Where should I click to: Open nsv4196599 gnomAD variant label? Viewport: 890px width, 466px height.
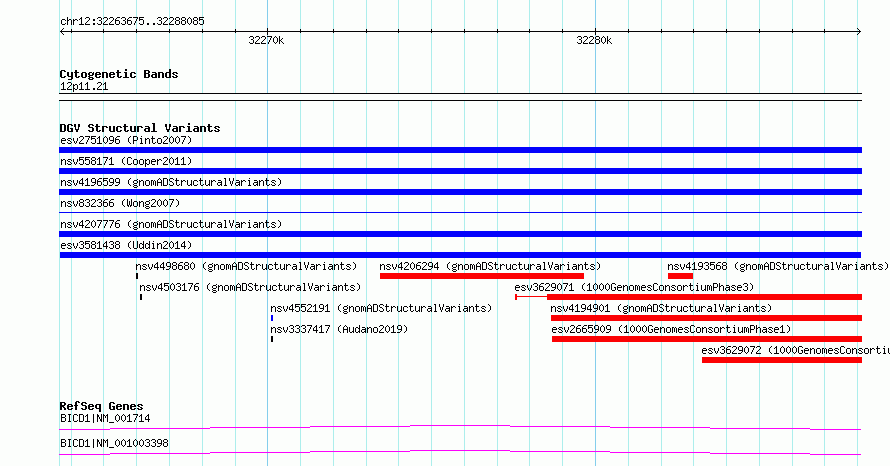click(171, 182)
